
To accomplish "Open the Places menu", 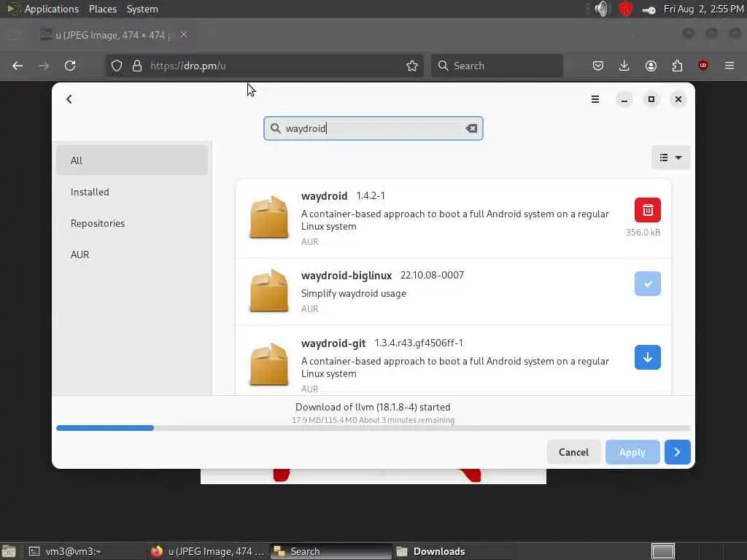I will pos(102,9).
